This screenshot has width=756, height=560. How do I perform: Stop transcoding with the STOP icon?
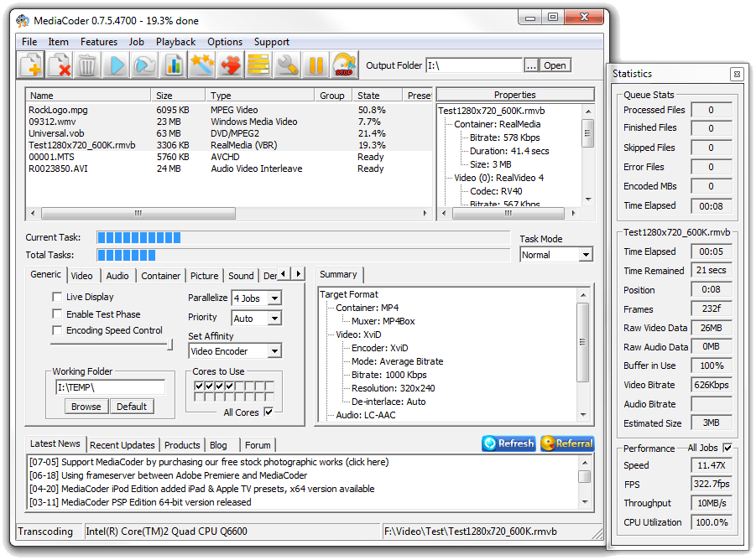pos(345,65)
